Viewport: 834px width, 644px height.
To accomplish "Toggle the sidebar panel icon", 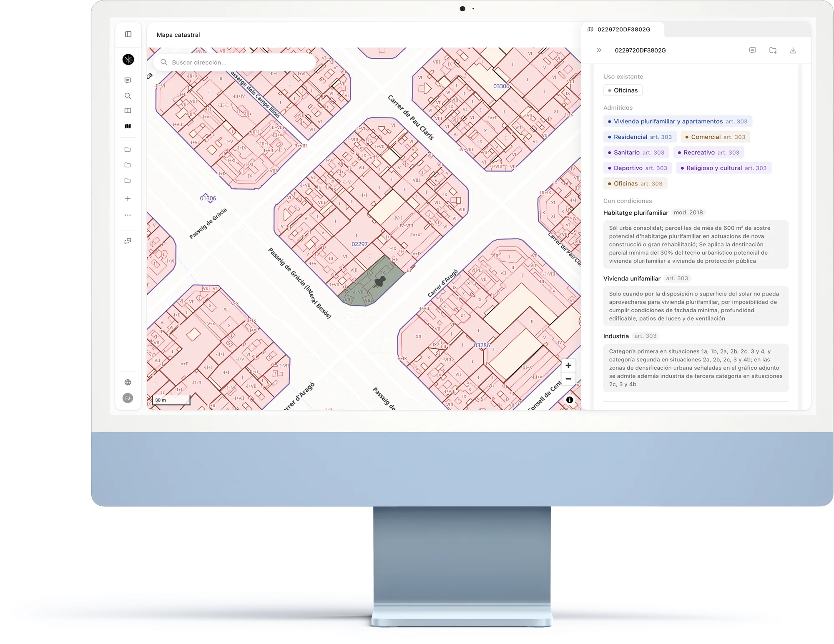I will coord(128,34).
